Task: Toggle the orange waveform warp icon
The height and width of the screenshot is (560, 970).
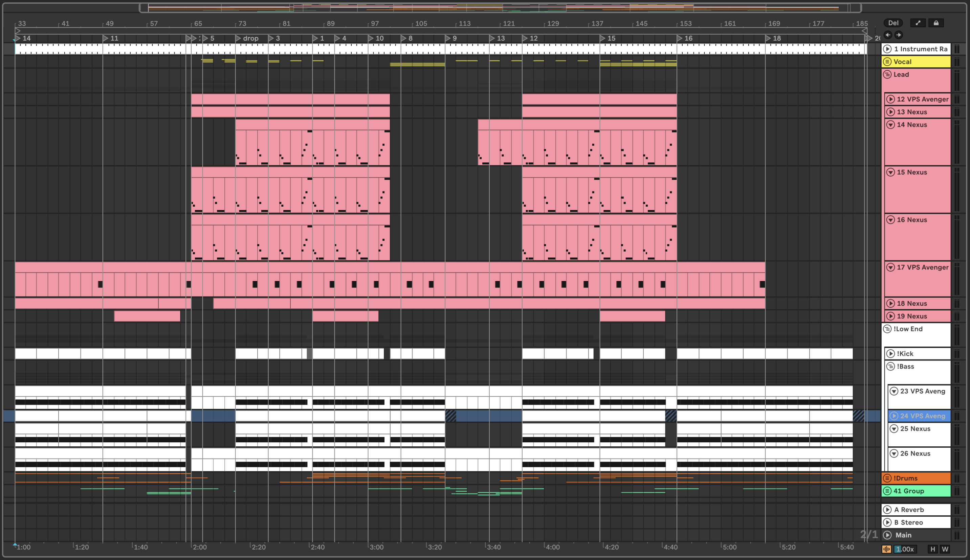Action: tap(886, 549)
